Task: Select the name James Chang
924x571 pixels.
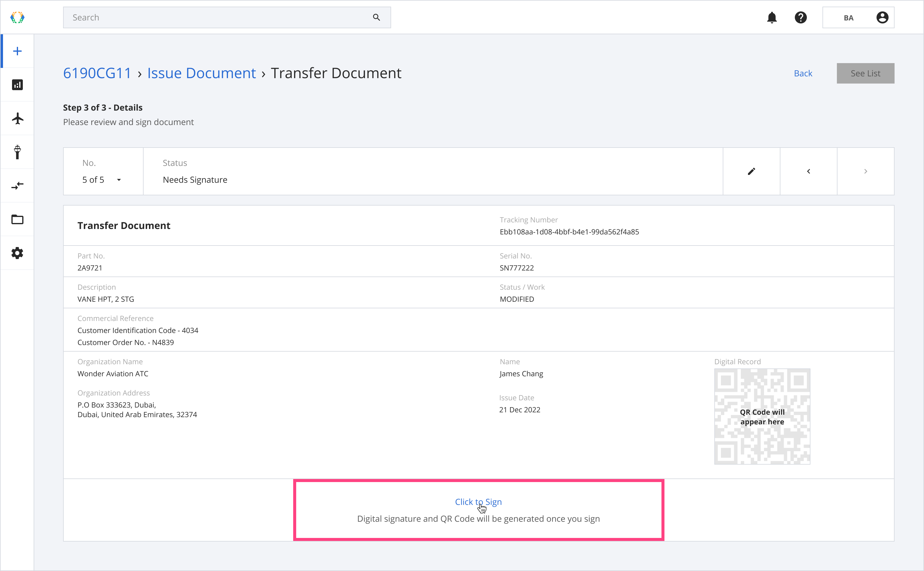Action: click(x=521, y=374)
